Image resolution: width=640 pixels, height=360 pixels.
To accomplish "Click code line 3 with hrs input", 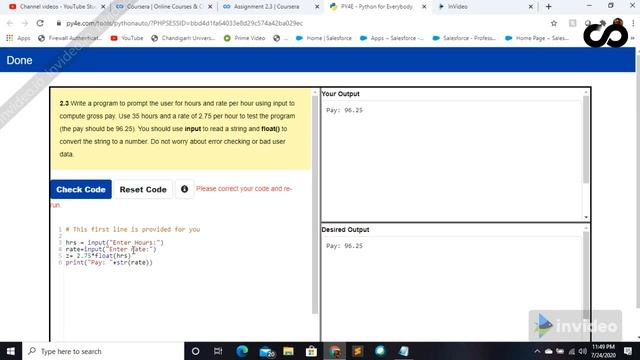I will [x=114, y=242].
